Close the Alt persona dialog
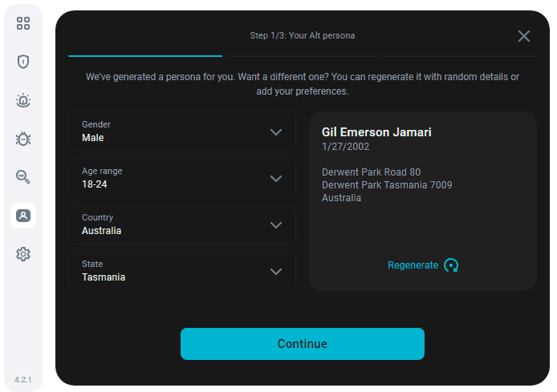557x392 pixels. (x=523, y=36)
